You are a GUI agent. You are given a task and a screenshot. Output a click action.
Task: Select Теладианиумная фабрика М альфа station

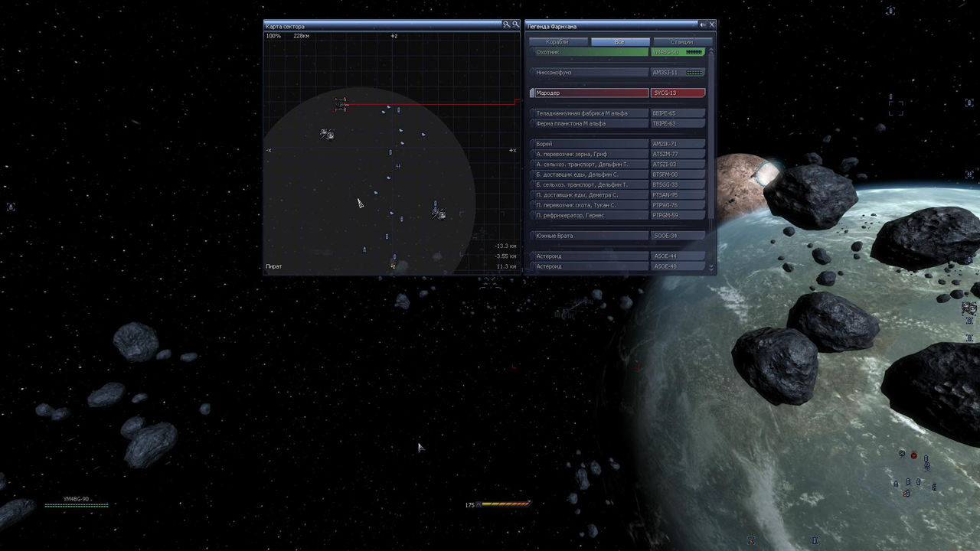(x=617, y=113)
